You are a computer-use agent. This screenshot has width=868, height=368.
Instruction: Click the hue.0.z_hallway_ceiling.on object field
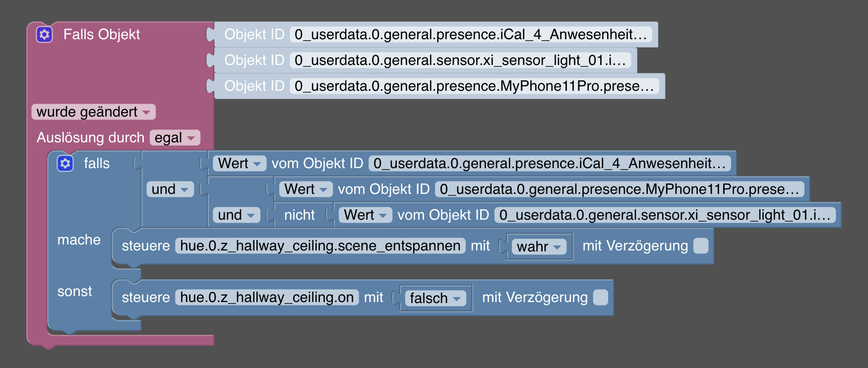pos(267,297)
